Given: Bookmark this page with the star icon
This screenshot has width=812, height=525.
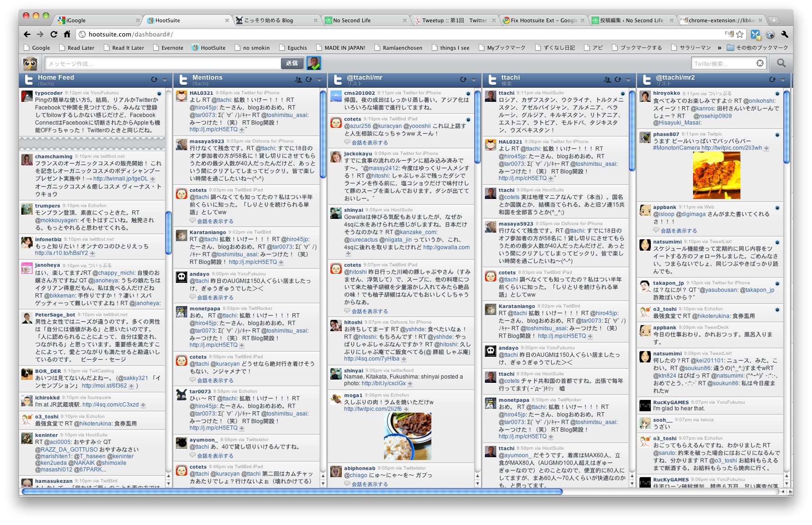Looking at the screenshot, I should pos(739,34).
